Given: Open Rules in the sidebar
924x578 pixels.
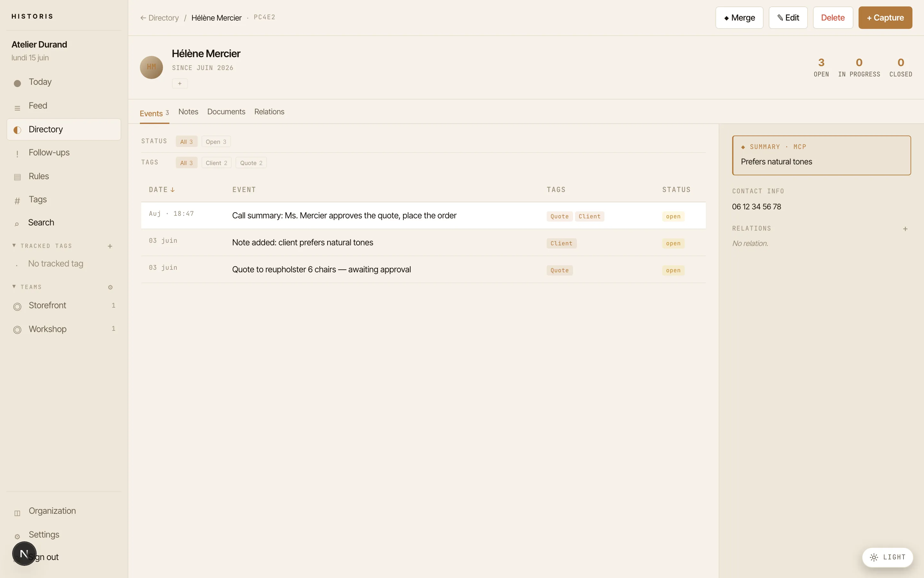Looking at the screenshot, I should coord(64,176).
